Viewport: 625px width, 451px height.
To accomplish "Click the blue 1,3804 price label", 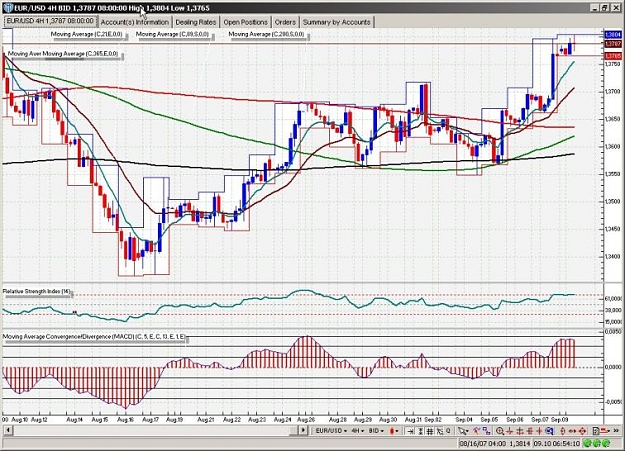I will pos(613,35).
